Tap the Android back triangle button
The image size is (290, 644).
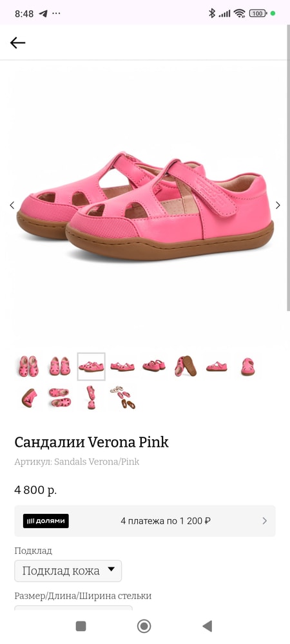click(x=208, y=626)
